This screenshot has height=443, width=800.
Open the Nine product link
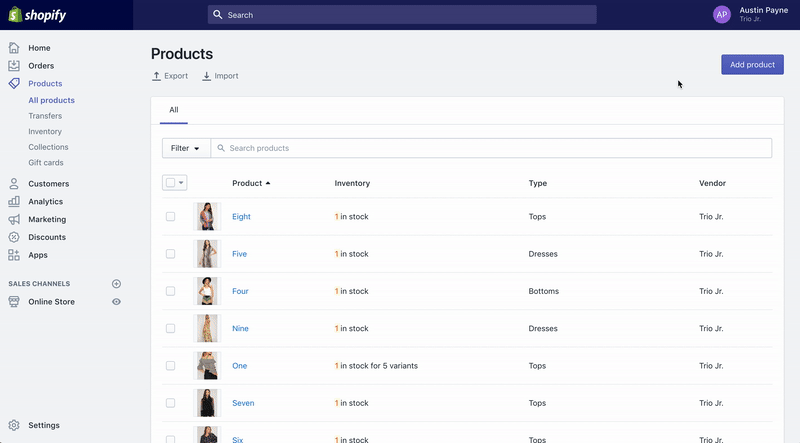pyautogui.click(x=240, y=328)
